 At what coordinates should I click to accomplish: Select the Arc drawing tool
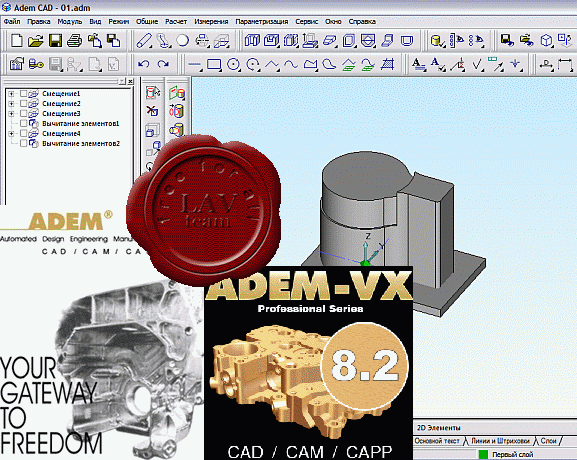coord(253,65)
